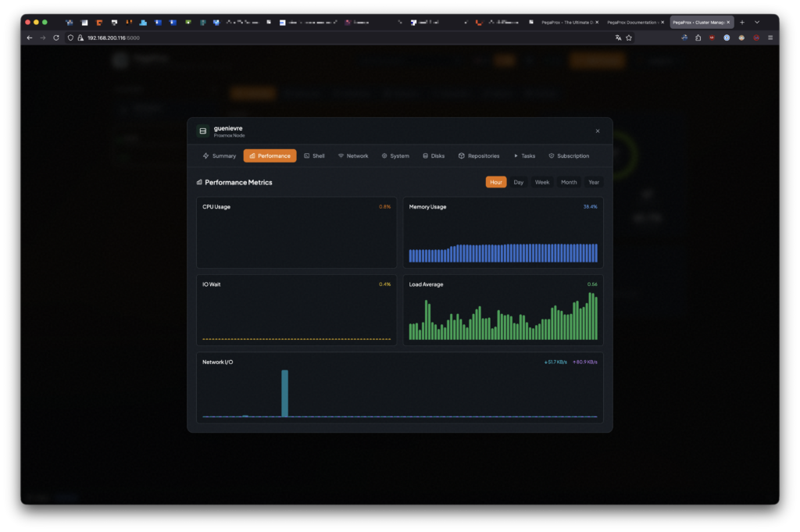Go to the Disks tab

(433, 155)
